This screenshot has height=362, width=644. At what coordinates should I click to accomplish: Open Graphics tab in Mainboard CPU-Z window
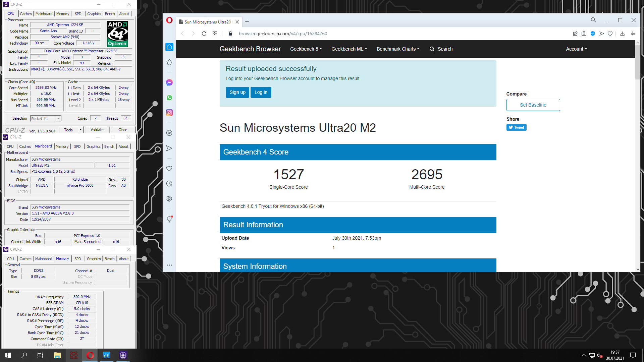pyautogui.click(x=94, y=146)
